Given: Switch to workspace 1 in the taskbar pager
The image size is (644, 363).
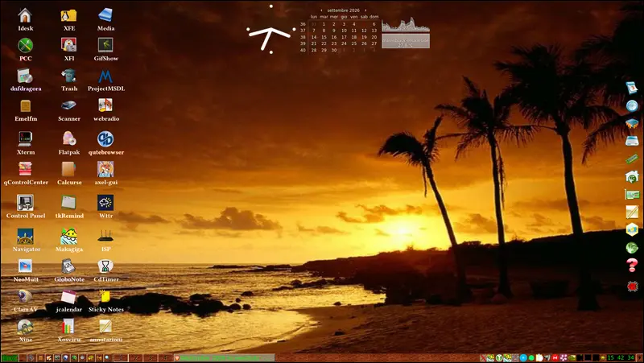Looking at the screenshot, I should click(121, 358).
